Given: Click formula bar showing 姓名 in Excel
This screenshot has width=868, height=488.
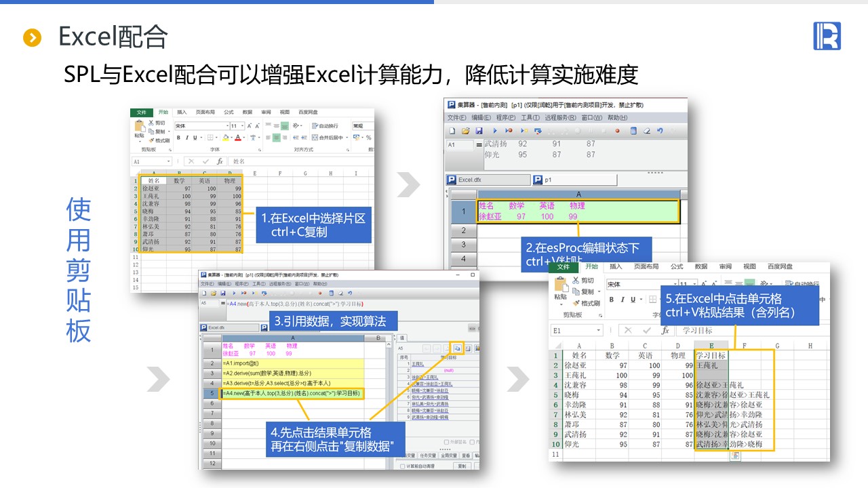Looking at the screenshot, I should click(x=300, y=161).
